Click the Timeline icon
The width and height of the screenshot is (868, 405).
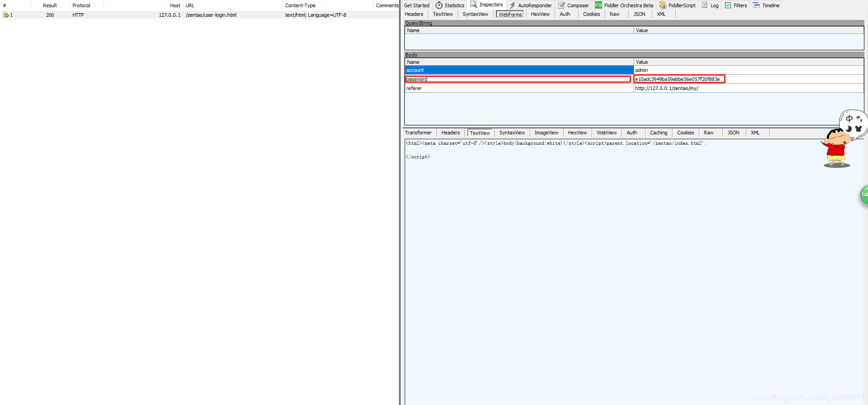[x=756, y=5]
